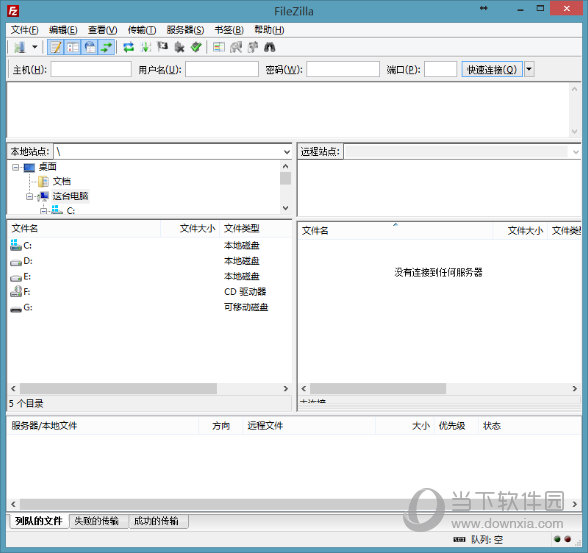Open the 服务器(S) menu
588x553 pixels.
185,30
